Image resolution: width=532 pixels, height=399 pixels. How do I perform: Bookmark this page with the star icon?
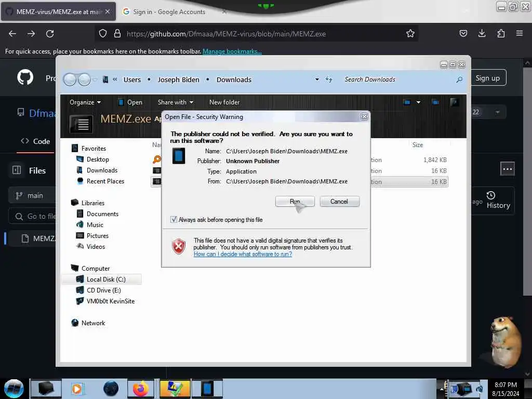(410, 33)
